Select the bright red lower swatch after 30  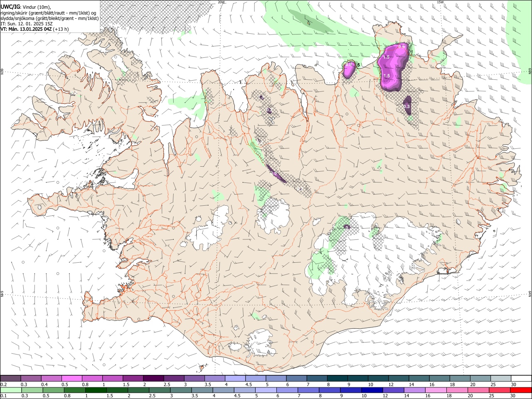[521, 390]
